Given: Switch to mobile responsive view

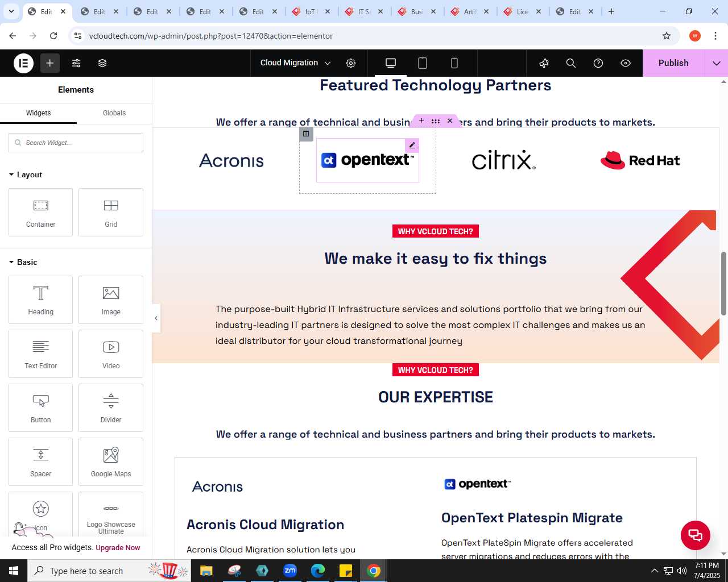Looking at the screenshot, I should coord(454,63).
